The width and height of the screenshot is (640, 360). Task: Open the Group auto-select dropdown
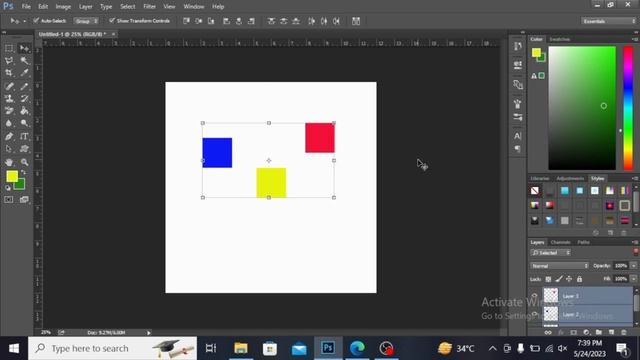pyautogui.click(x=86, y=21)
